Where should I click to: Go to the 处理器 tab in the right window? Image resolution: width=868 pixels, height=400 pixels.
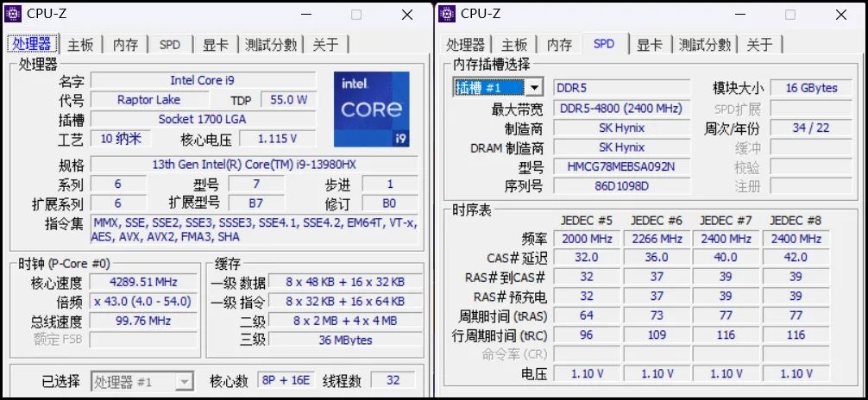[465, 45]
